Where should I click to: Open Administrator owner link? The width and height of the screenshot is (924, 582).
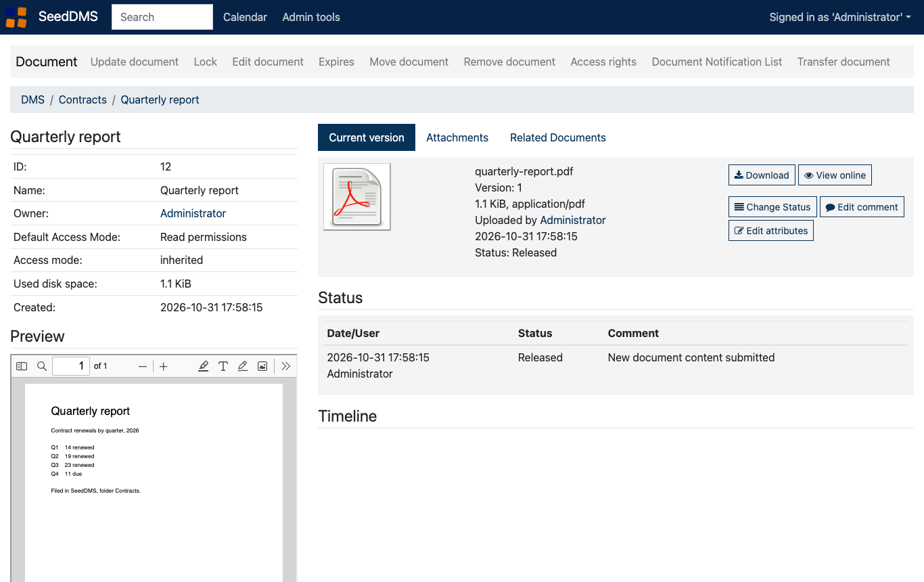click(193, 213)
